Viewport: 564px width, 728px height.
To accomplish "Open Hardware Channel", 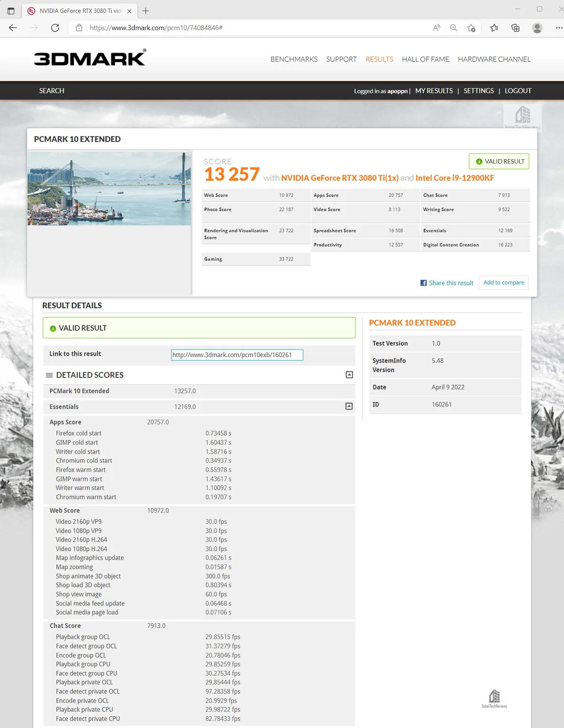I will [x=494, y=59].
